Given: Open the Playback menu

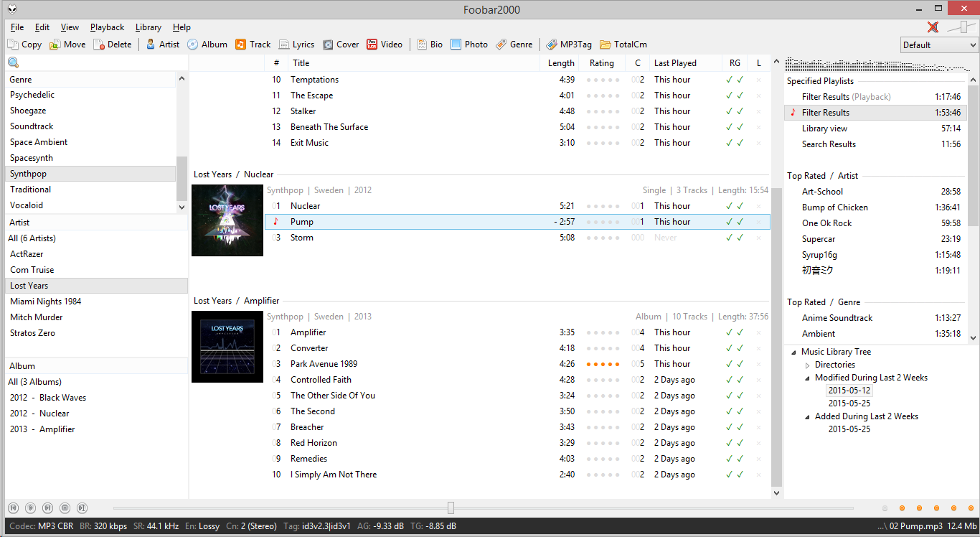Looking at the screenshot, I should click(107, 27).
